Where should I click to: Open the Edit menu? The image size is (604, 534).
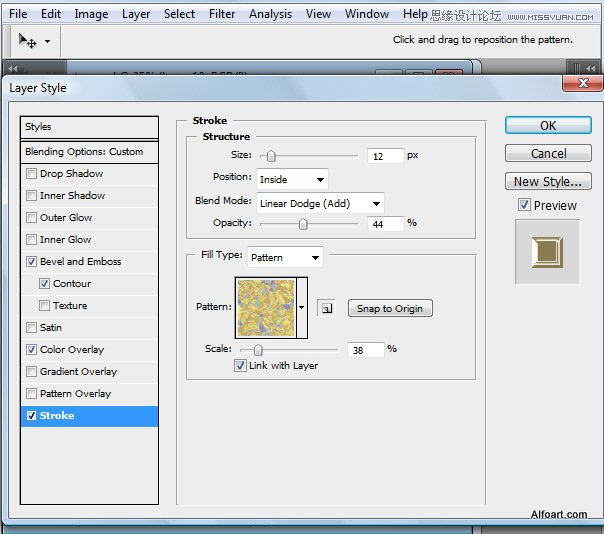tap(51, 14)
